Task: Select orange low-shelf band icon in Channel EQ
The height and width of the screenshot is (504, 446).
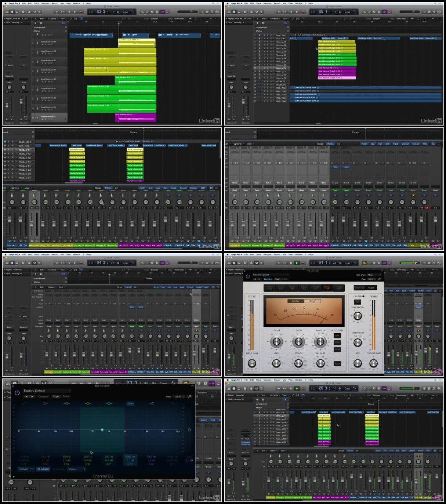Action: [45, 403]
